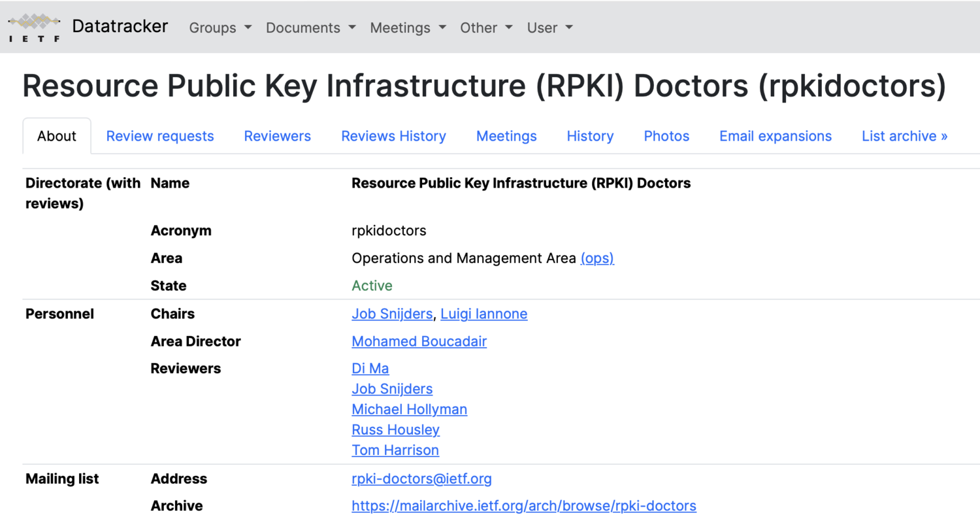This screenshot has width=980, height=527.
Task: Click the 'Area Director' field label
Action: [x=195, y=341]
